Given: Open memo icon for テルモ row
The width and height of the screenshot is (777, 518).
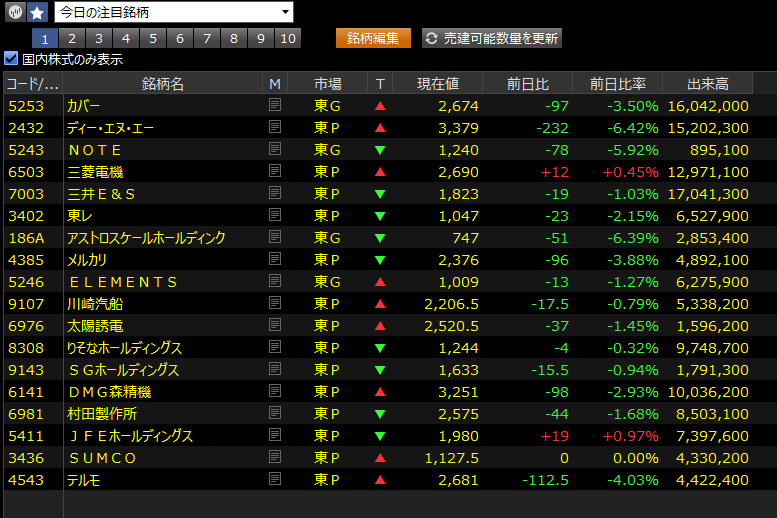Looking at the screenshot, I should [275, 479].
